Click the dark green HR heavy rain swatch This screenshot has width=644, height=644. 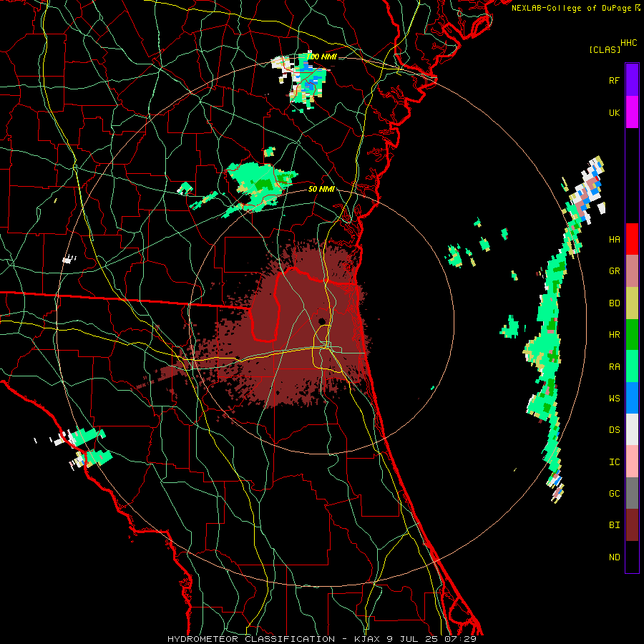(632, 334)
